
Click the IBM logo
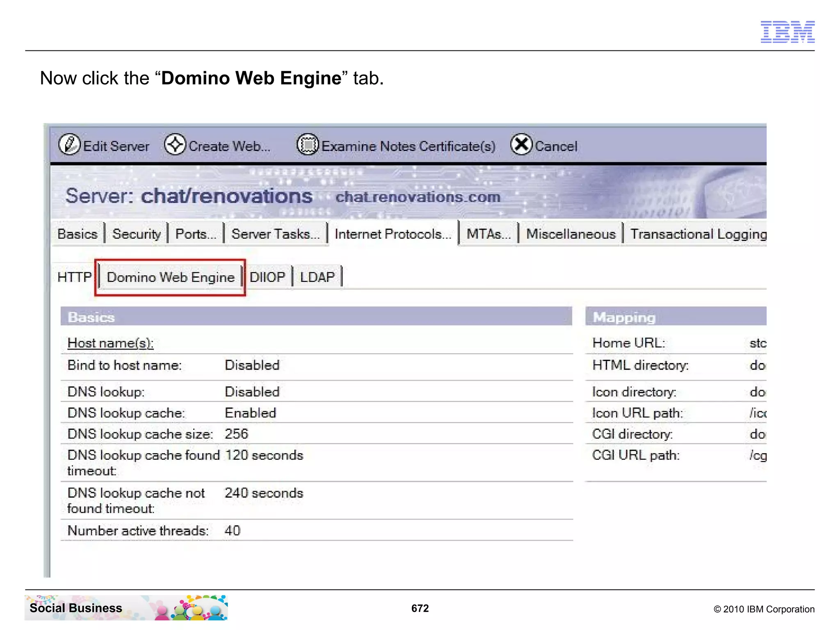pos(787,32)
